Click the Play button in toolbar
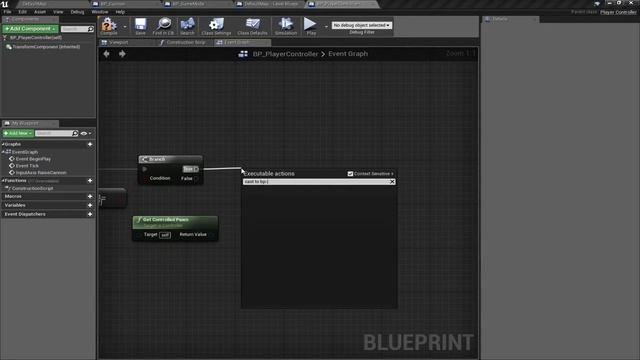Viewport: 640px width, 360px height. (311, 25)
